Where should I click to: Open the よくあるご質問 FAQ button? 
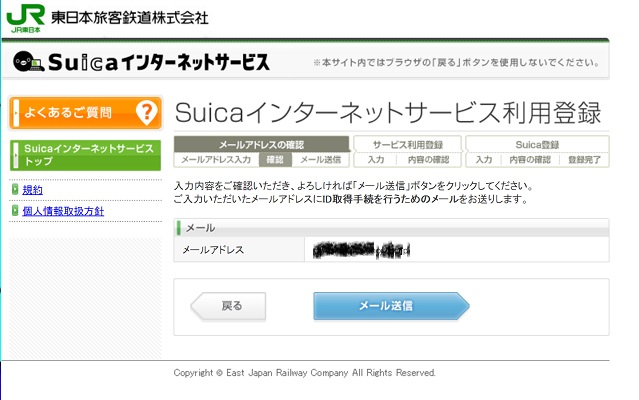(x=86, y=113)
